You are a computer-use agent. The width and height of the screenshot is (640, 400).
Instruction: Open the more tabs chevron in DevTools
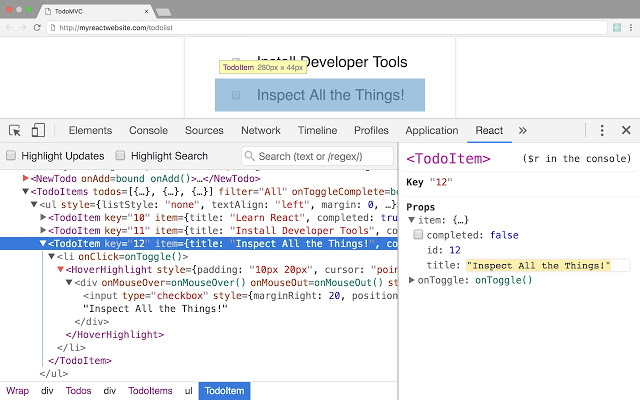522,131
